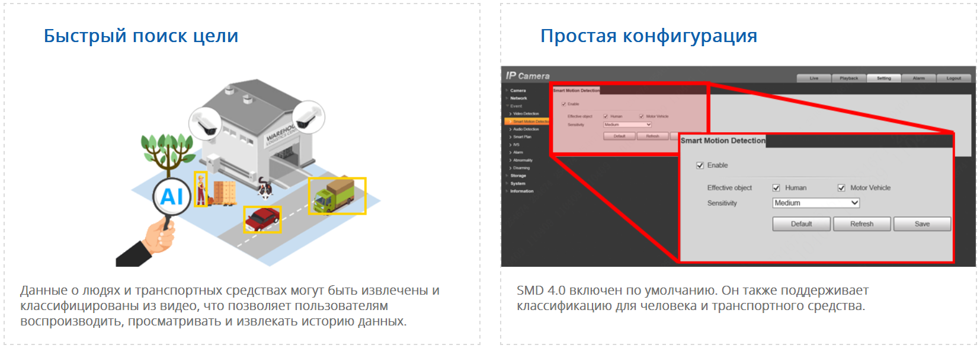The width and height of the screenshot is (980, 348).
Task: Open the Live tab
Action: point(814,78)
